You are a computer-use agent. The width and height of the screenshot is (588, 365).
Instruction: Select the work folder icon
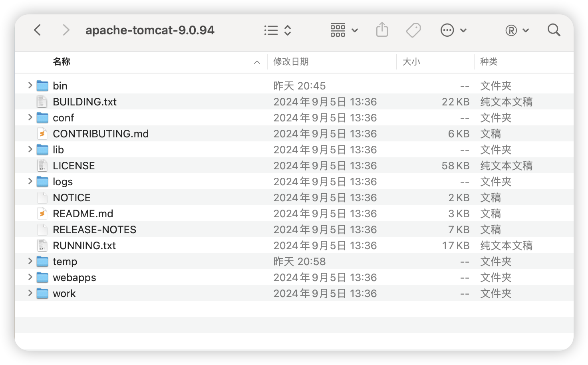coord(42,293)
